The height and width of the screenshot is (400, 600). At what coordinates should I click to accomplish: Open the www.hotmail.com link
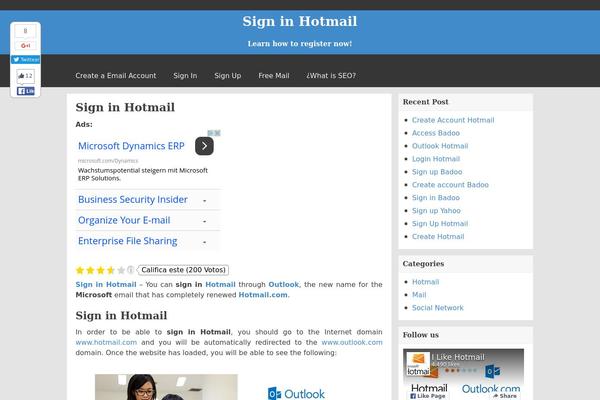coord(106,342)
